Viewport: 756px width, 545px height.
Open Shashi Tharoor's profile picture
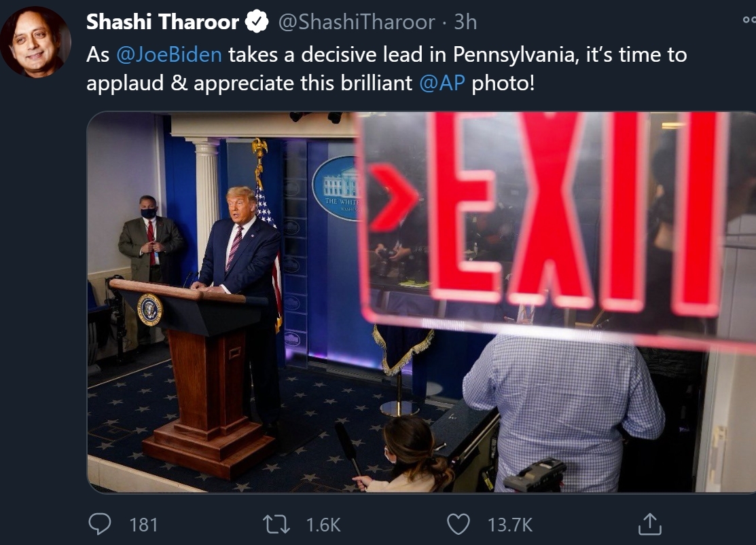coord(35,42)
